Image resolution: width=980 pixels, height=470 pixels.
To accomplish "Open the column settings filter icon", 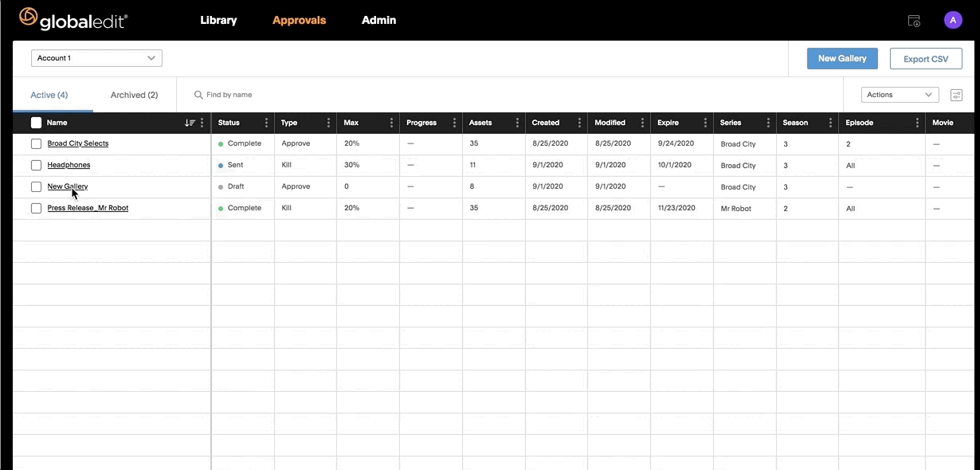I will [x=956, y=95].
